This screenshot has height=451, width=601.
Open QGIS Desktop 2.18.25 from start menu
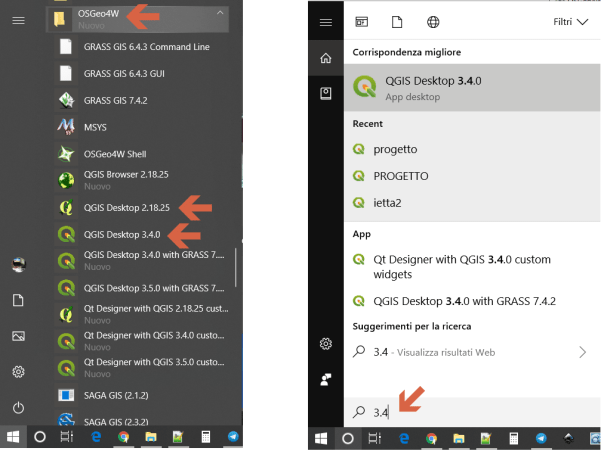125,208
